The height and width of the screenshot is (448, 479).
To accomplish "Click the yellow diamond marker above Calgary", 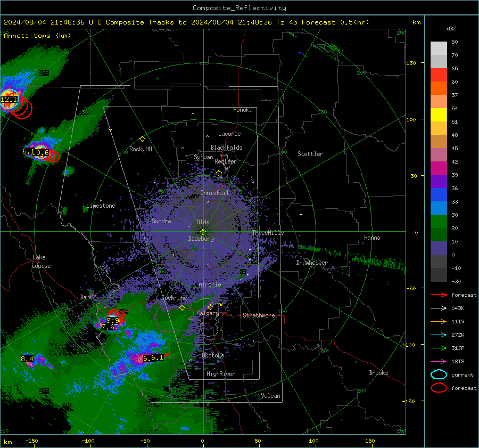I will click(210, 307).
